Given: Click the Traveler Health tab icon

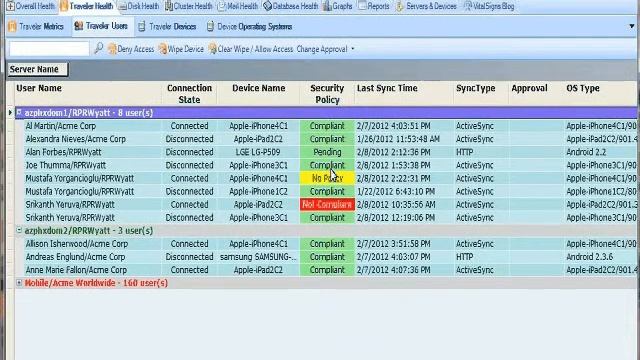Looking at the screenshot, I should pyautogui.click(x=64, y=6).
